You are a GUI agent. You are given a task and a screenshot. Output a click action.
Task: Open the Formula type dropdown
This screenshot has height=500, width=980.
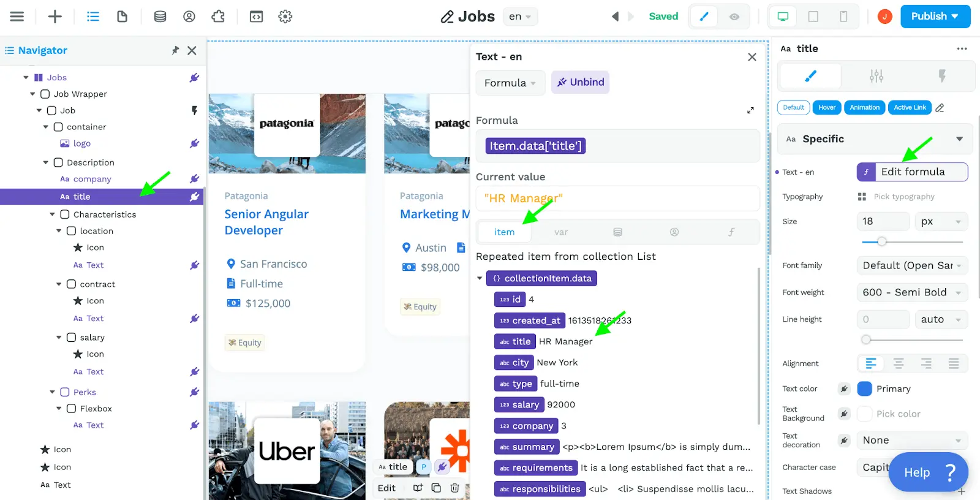tap(510, 83)
